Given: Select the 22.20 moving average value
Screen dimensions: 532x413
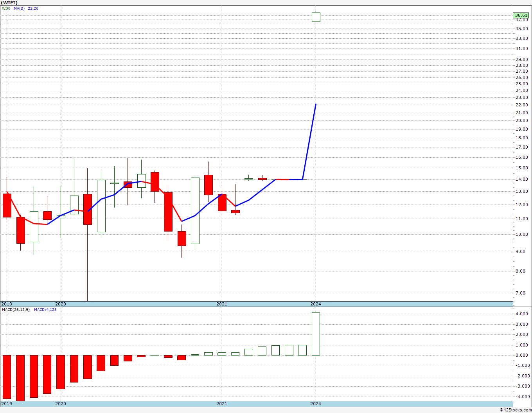Looking at the screenshot, I should pyautogui.click(x=33, y=8).
